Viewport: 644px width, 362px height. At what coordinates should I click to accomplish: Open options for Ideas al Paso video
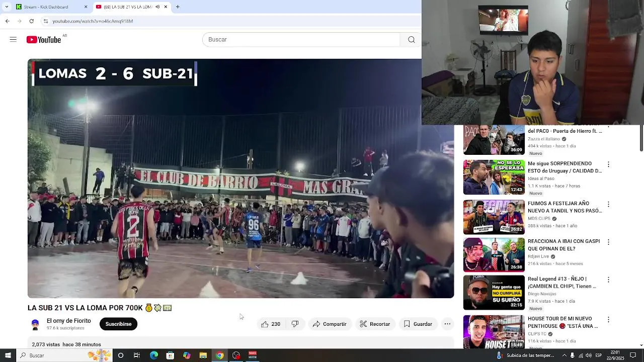pyautogui.click(x=608, y=164)
